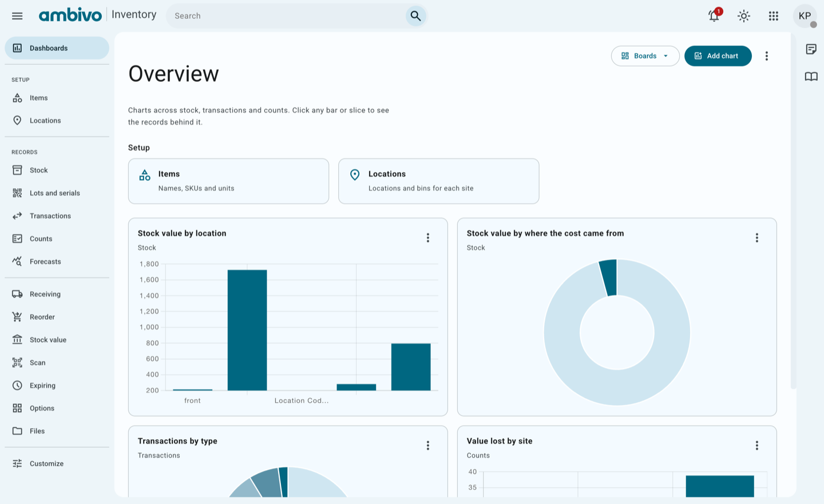This screenshot has height=504, width=824.
Task: Open Expiring in sidebar
Action: pos(57,386)
